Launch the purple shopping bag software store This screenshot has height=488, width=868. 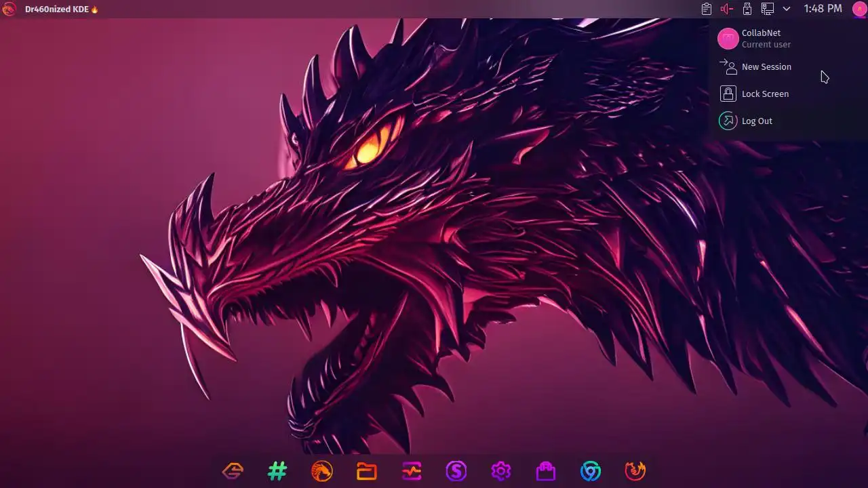(546, 470)
